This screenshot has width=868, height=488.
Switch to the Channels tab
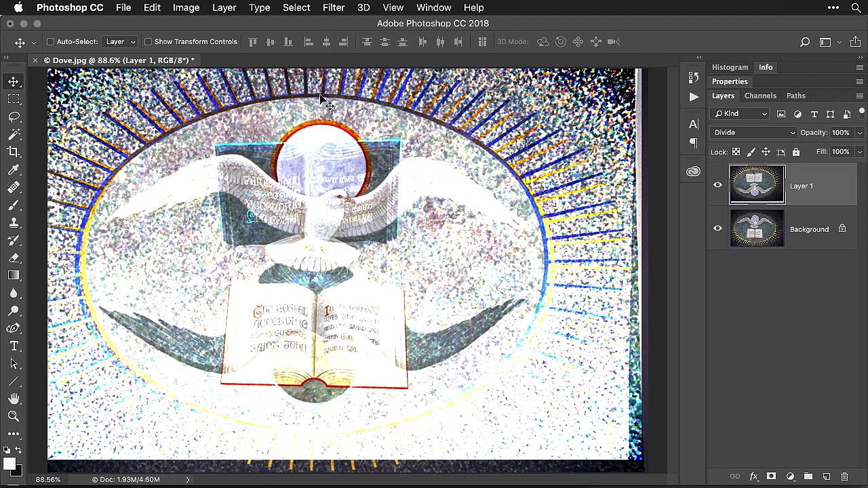(760, 96)
